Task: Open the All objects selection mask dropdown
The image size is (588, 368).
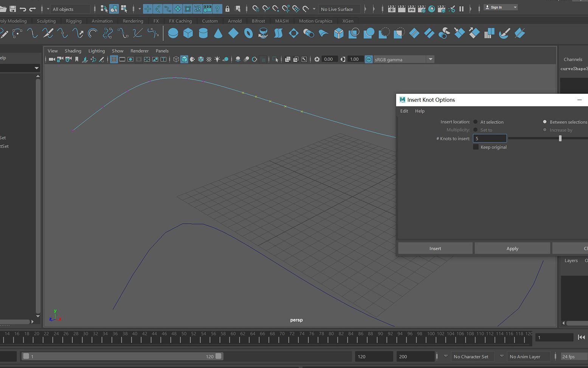Action: (x=70, y=9)
